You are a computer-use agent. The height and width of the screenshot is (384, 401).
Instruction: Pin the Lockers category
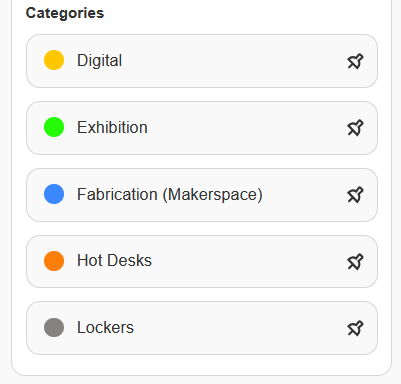point(355,328)
